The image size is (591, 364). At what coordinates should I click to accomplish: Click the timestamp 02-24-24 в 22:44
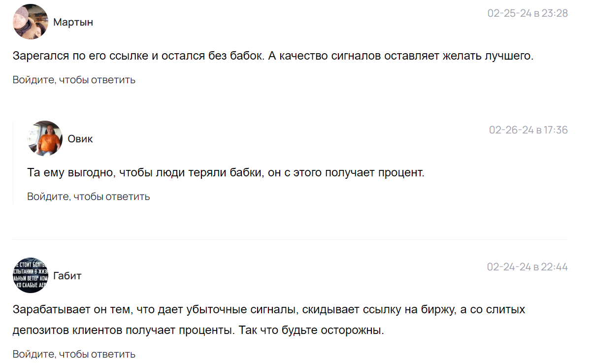[x=527, y=267]
